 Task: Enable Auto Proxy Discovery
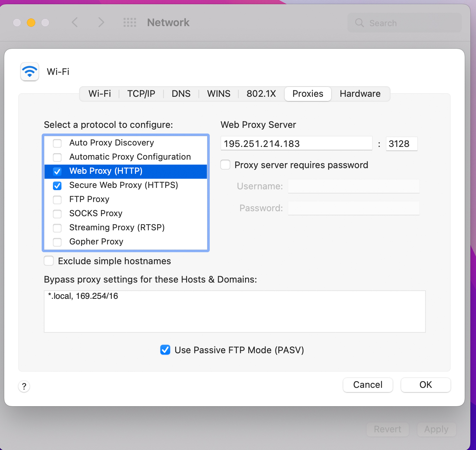click(x=57, y=143)
